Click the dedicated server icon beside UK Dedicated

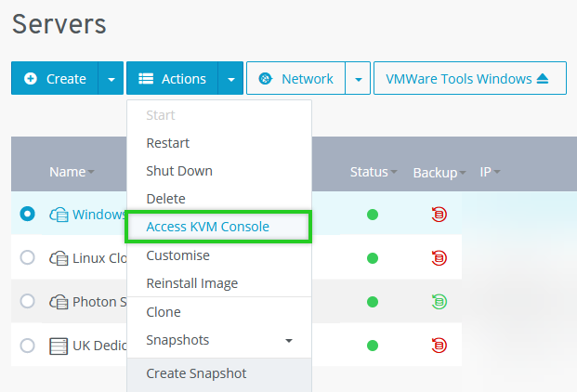click(x=59, y=346)
